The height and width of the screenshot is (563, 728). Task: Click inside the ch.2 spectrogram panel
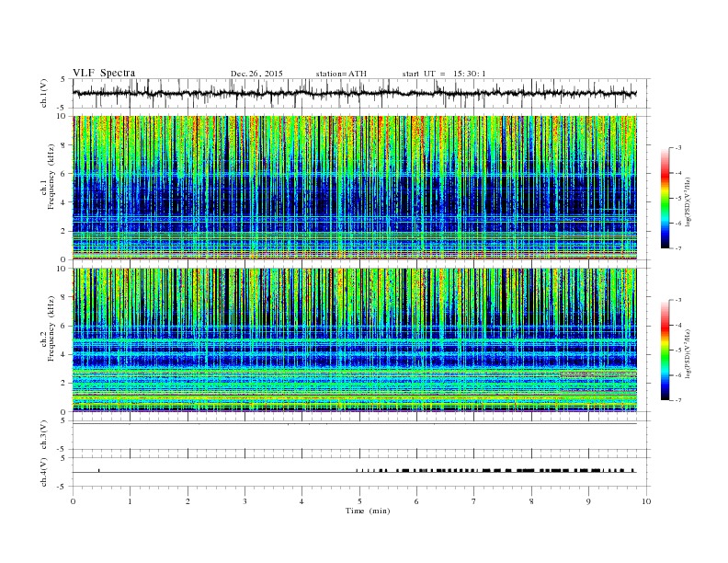coord(355,340)
